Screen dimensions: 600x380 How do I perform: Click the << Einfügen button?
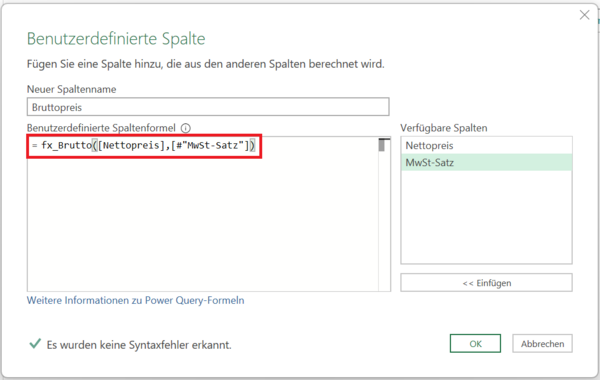coord(486,283)
